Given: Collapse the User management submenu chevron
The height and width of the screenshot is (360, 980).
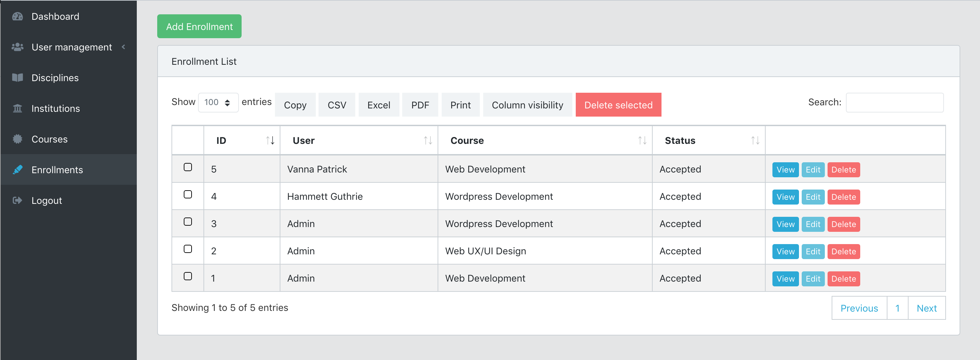Looking at the screenshot, I should point(123,47).
